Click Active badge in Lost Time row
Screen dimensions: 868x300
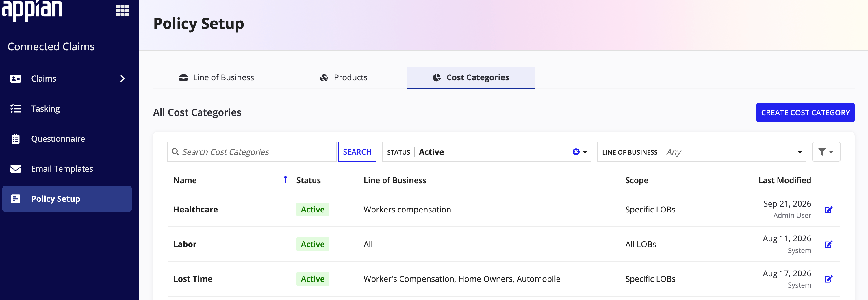pos(313,279)
